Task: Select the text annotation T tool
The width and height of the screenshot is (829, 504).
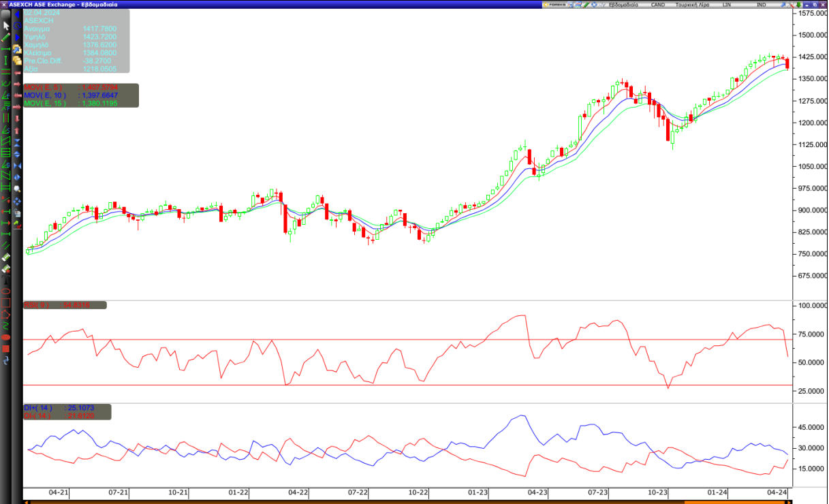Action: pyautogui.click(x=6, y=279)
